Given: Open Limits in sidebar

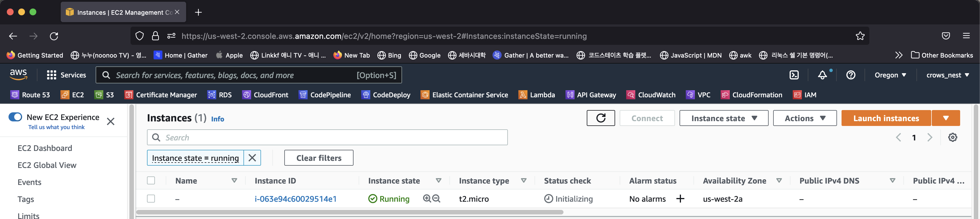Looking at the screenshot, I should coord(28,215).
